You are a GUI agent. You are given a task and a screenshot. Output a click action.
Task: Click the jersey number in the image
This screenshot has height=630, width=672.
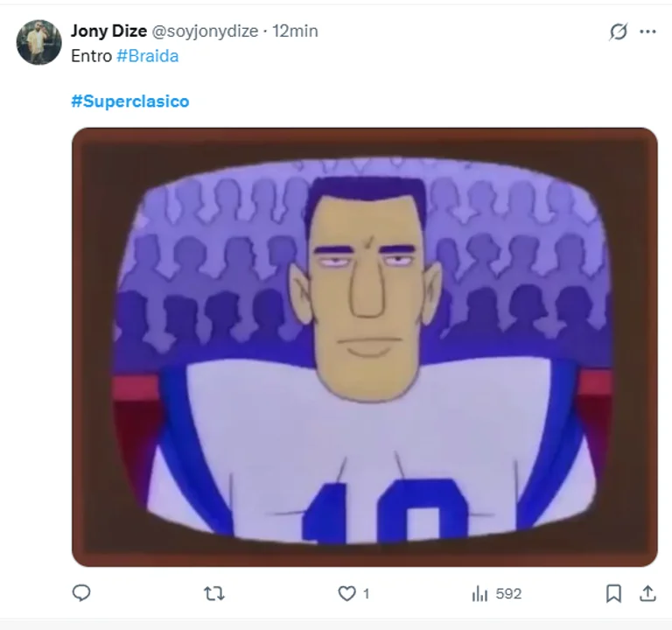tap(385, 512)
